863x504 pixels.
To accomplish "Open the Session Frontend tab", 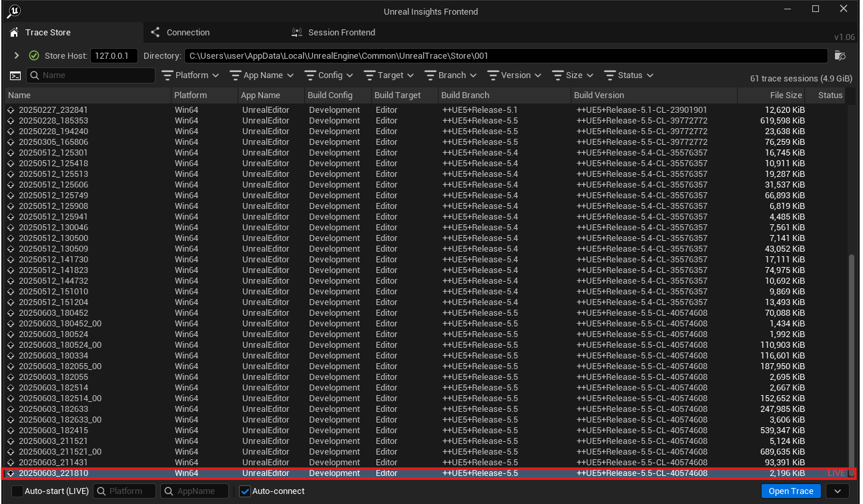I will (333, 32).
